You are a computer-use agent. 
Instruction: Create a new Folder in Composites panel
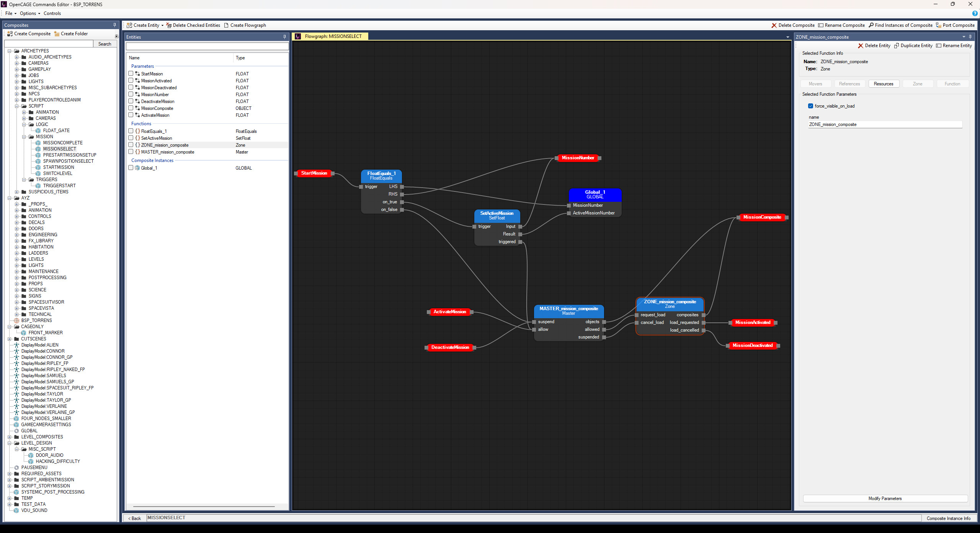coord(71,34)
